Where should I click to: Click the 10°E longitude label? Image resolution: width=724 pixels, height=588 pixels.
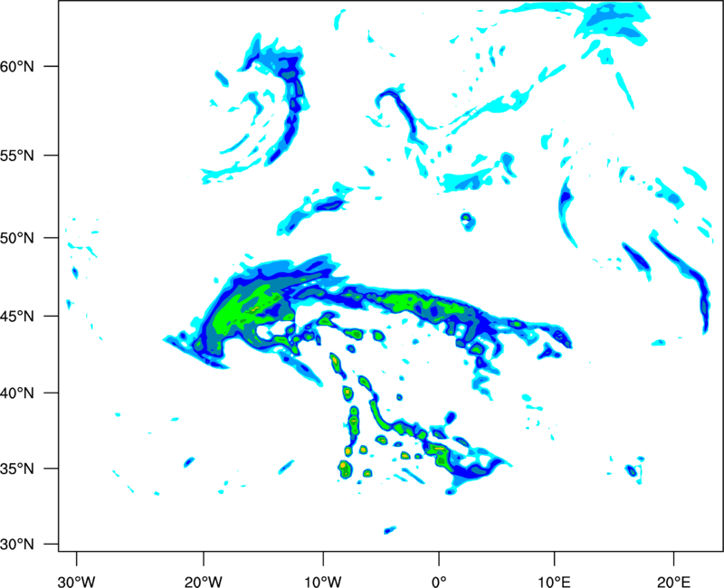pos(554,582)
